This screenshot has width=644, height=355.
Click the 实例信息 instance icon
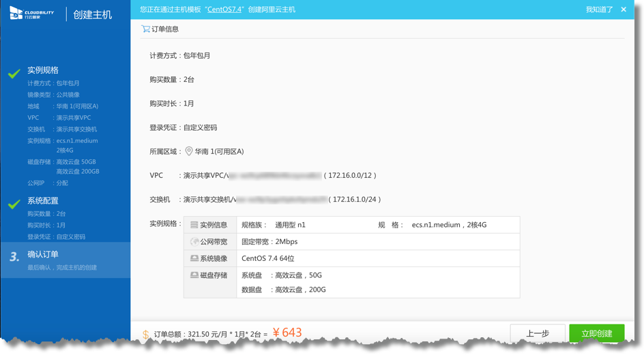click(x=194, y=225)
